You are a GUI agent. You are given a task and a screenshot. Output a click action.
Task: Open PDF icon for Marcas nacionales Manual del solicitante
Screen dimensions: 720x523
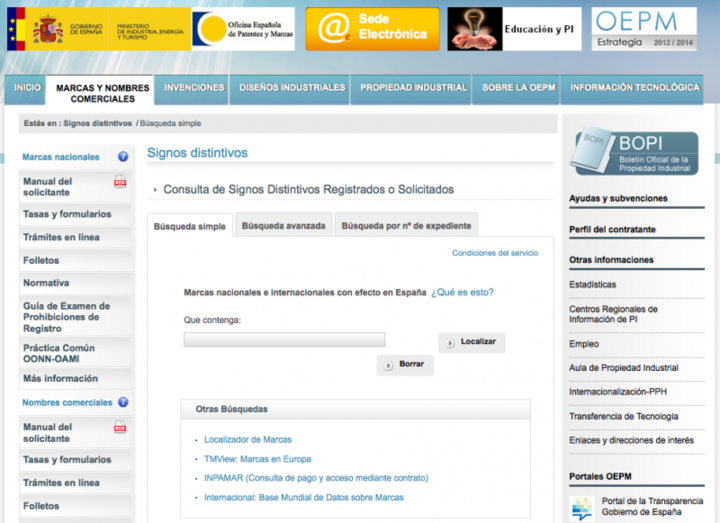click(x=120, y=182)
